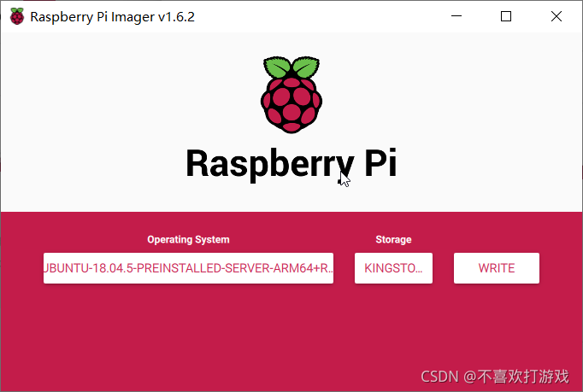Click the window title text showing v1.6.2
This screenshot has height=392, width=583.
pos(112,17)
